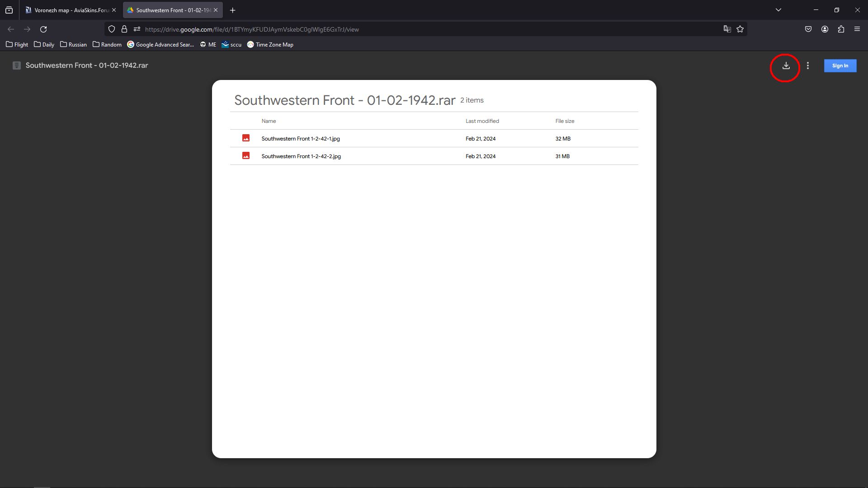The image size is (868, 488).
Task: Open the Firefox hamburger application menu
Action: 857,29
